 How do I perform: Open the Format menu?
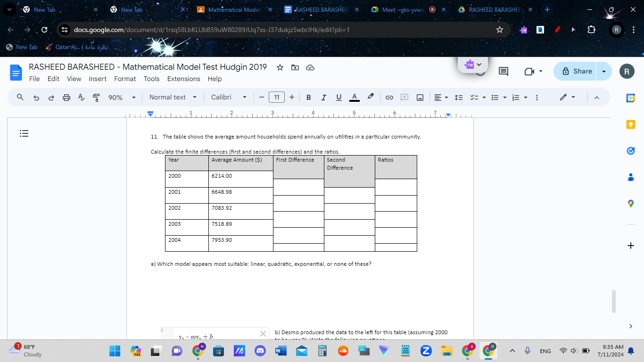(x=125, y=79)
